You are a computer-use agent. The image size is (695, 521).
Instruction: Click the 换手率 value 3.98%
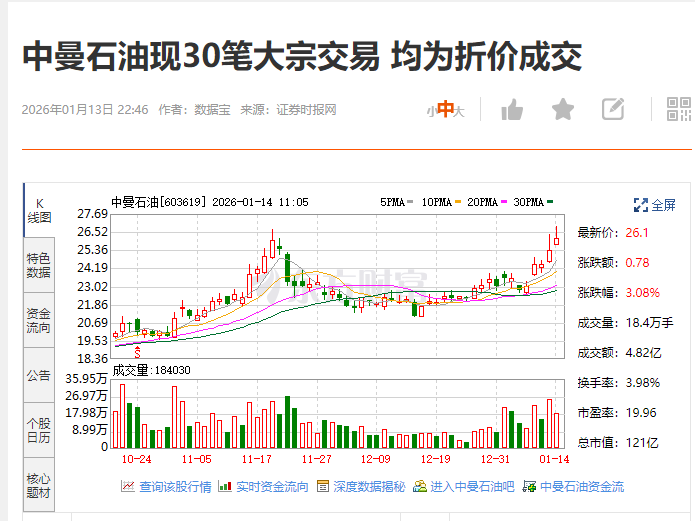643,383
